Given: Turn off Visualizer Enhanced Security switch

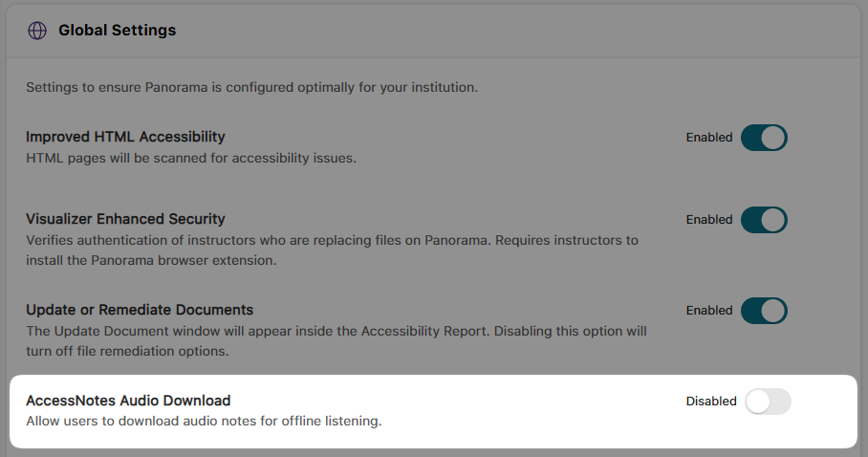Looking at the screenshot, I should (764, 220).
